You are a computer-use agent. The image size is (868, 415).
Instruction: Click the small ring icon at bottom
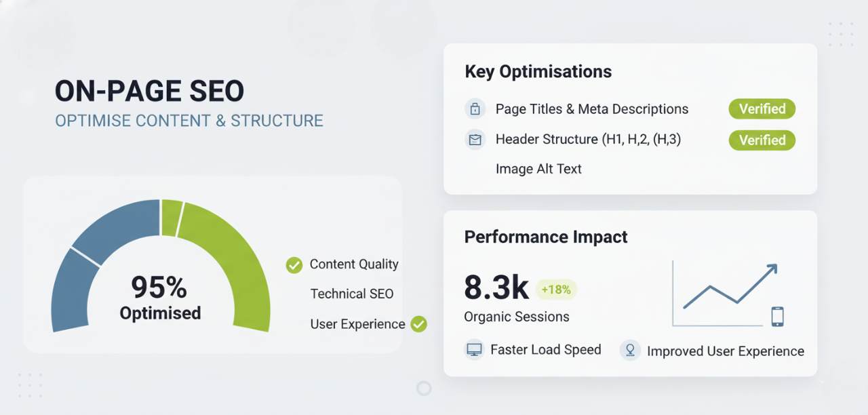click(424, 388)
